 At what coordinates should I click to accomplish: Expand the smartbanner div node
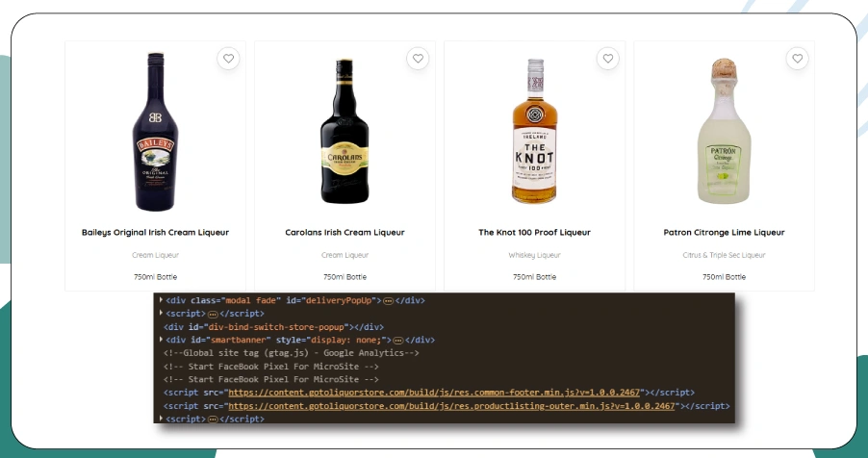point(161,340)
